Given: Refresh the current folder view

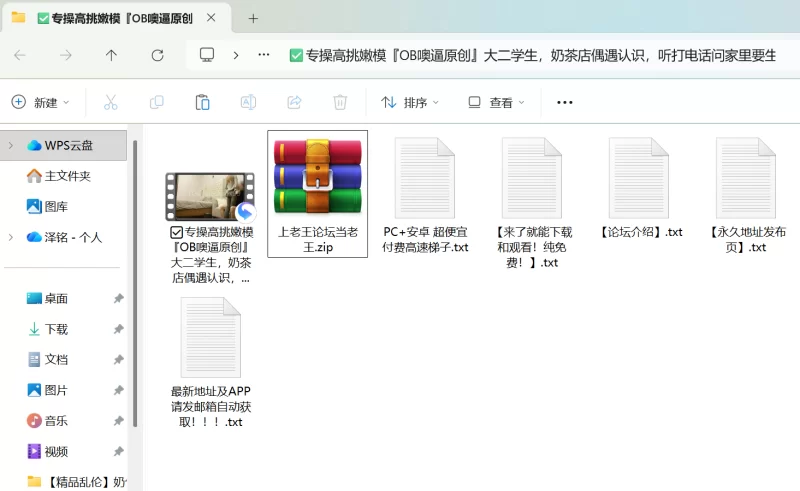Looking at the screenshot, I should (x=157, y=55).
